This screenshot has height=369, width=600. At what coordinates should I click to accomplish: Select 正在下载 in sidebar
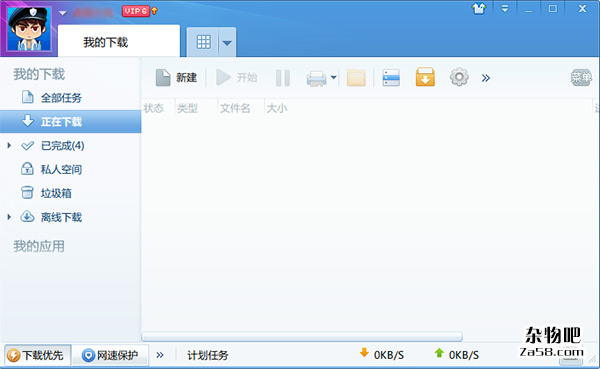click(70, 122)
